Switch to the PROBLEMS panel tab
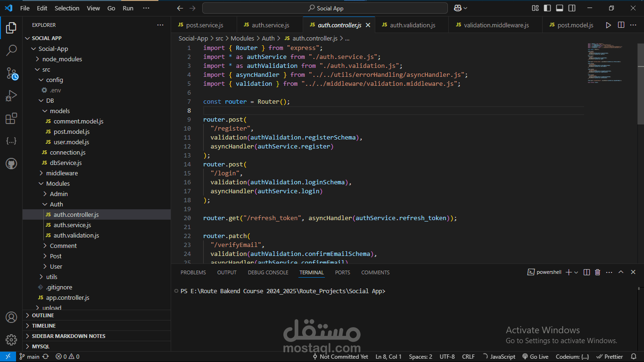The image size is (644, 362). 193,272
